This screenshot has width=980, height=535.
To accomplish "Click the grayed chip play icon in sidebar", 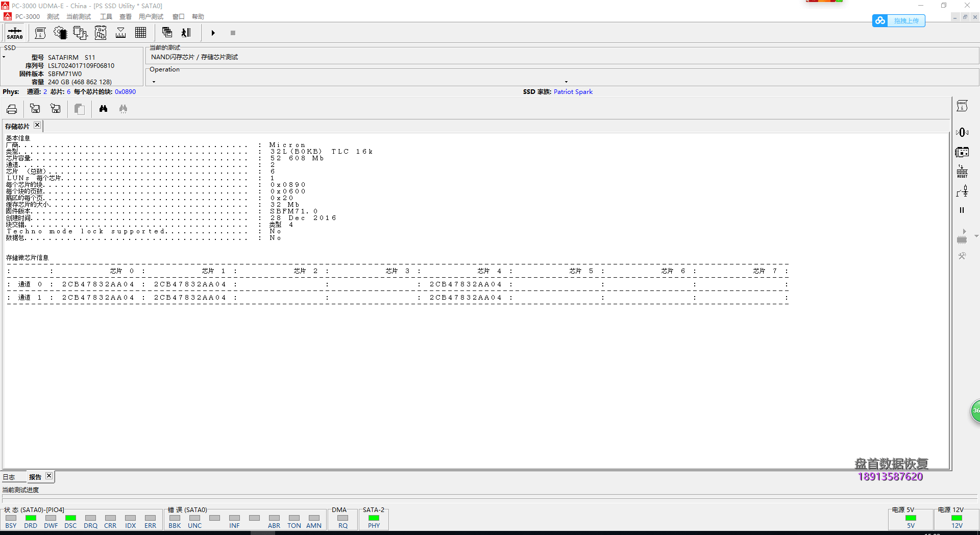I will [962, 236].
